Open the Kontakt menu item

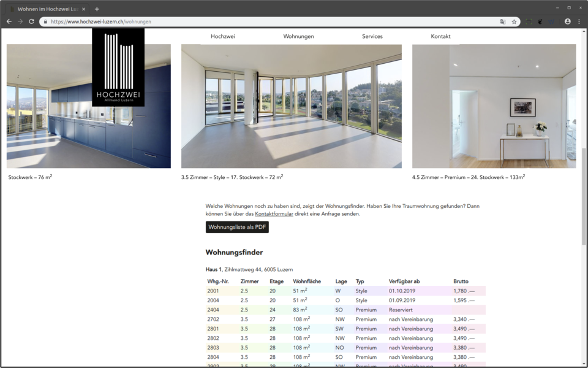click(440, 36)
